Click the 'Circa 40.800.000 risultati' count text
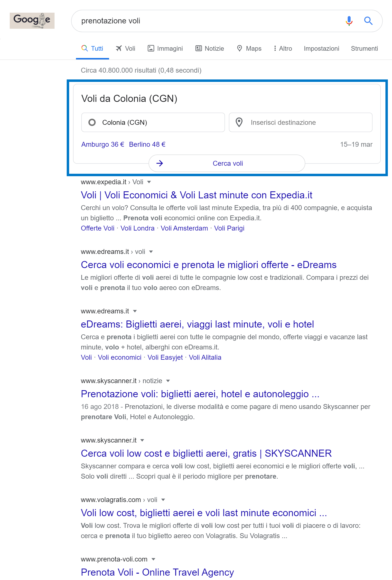Screen dimensions: 392x580 (141, 70)
